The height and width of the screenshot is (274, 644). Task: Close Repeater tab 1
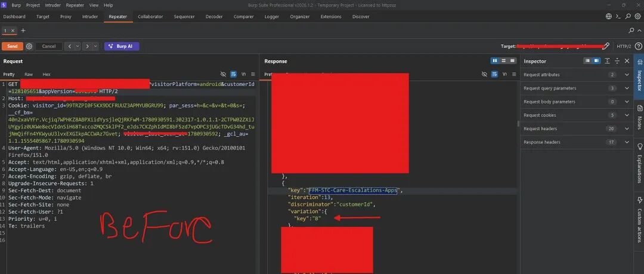tap(13, 30)
